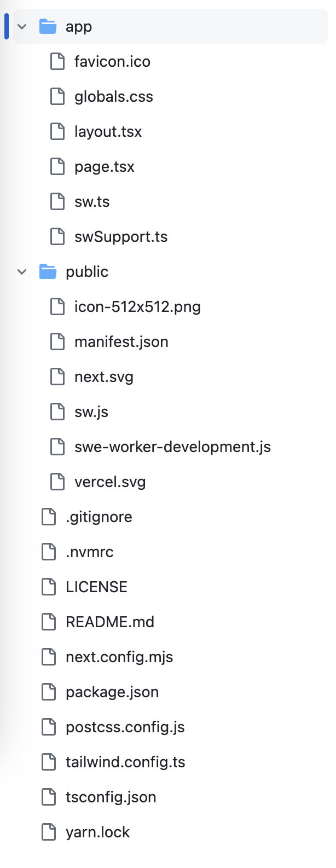
Task: Select the next.config.mjs file
Action: click(119, 657)
